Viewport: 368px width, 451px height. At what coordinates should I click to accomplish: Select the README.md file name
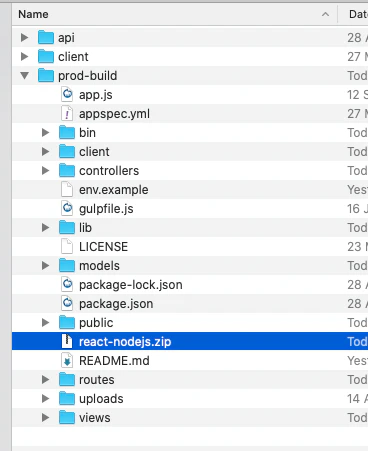tap(114, 361)
